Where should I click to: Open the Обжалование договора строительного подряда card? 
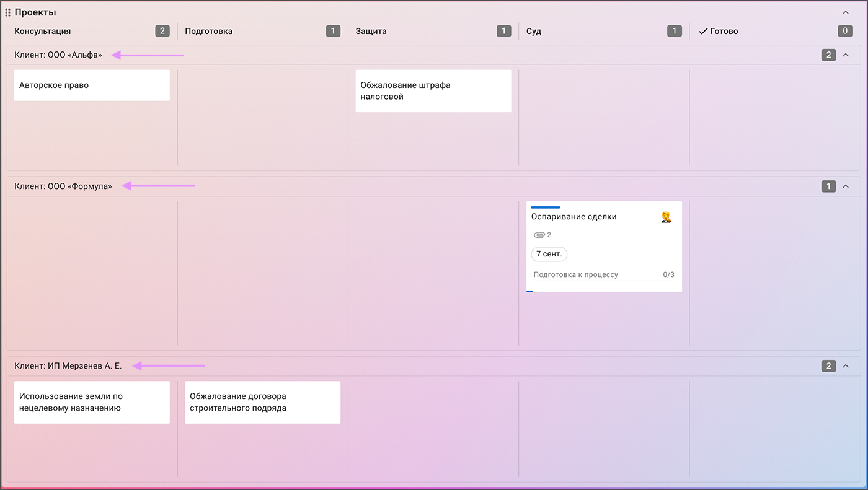tap(263, 402)
